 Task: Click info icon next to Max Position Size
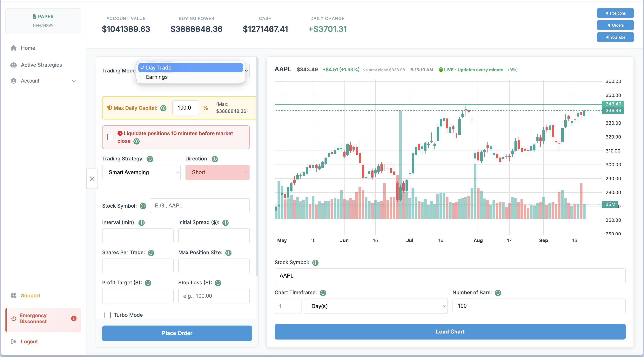pos(228,253)
